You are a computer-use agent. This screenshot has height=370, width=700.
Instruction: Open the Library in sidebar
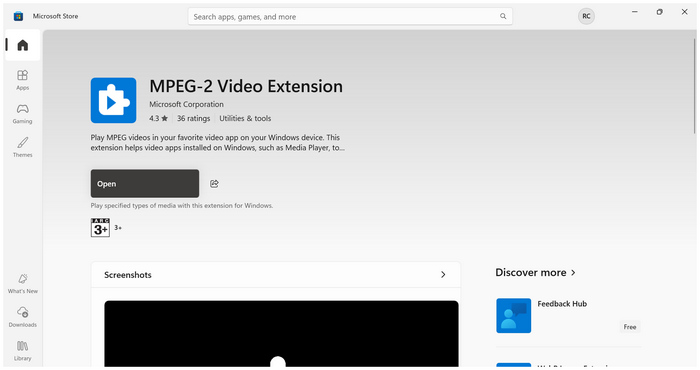pos(22,351)
